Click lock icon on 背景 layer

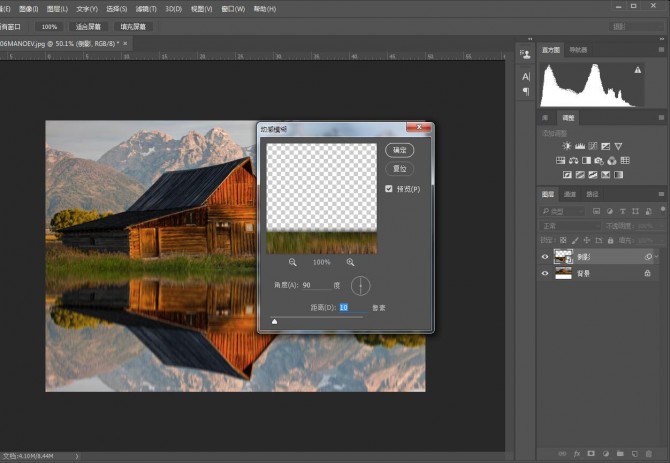tap(647, 272)
